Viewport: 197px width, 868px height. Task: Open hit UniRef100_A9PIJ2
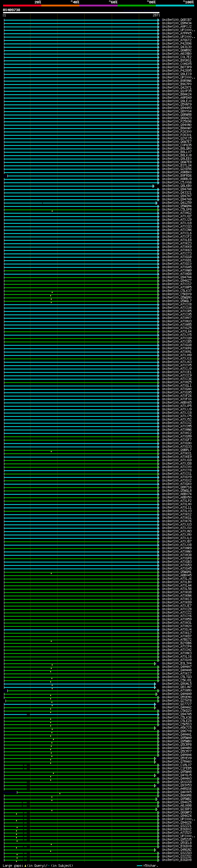tap(177, 26)
